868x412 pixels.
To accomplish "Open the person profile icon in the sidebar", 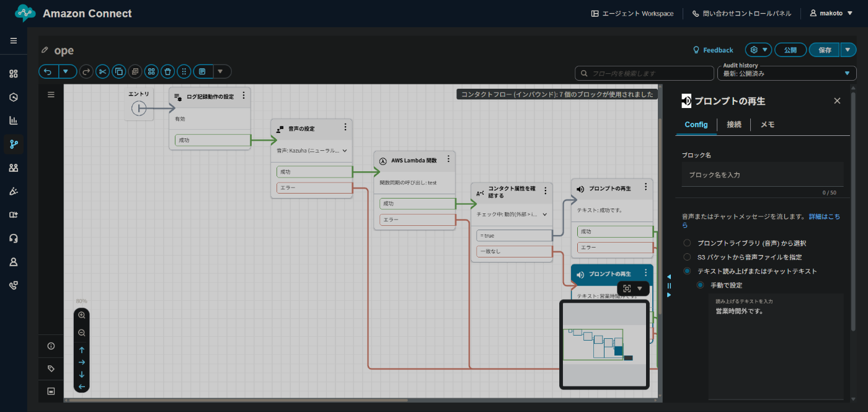I will [14, 262].
